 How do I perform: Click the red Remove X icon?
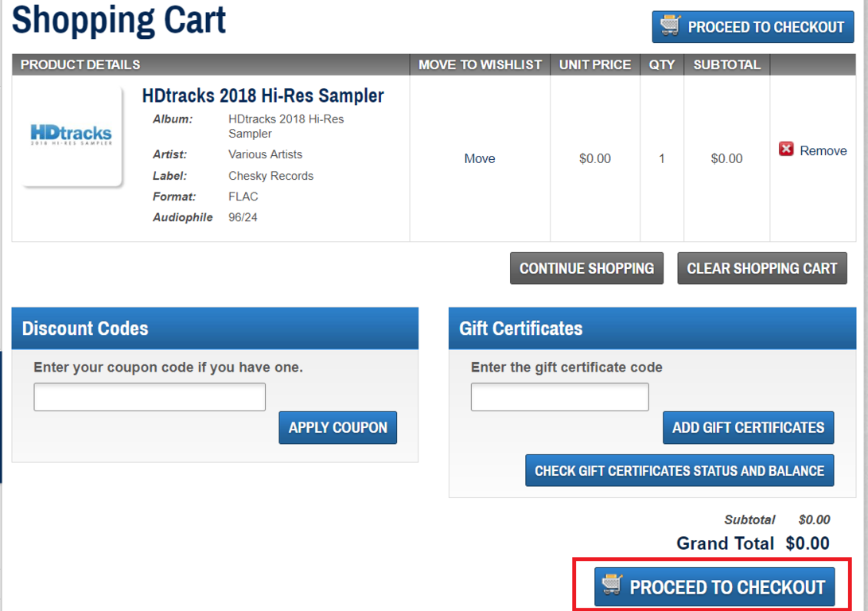coord(786,149)
